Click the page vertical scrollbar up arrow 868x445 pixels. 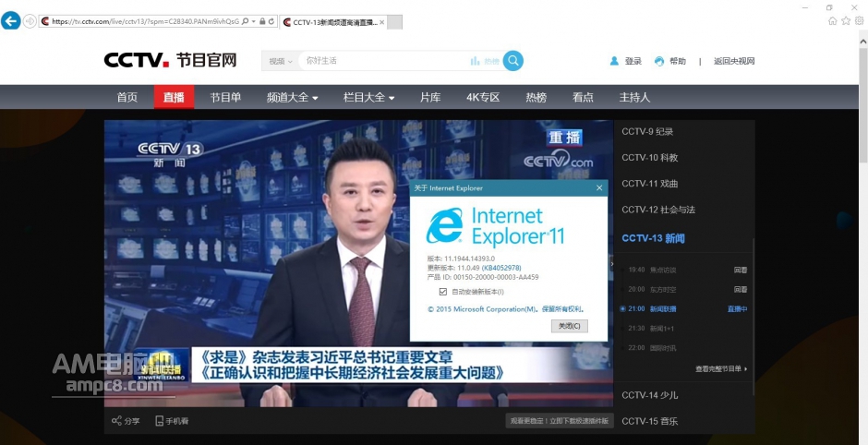(863, 41)
